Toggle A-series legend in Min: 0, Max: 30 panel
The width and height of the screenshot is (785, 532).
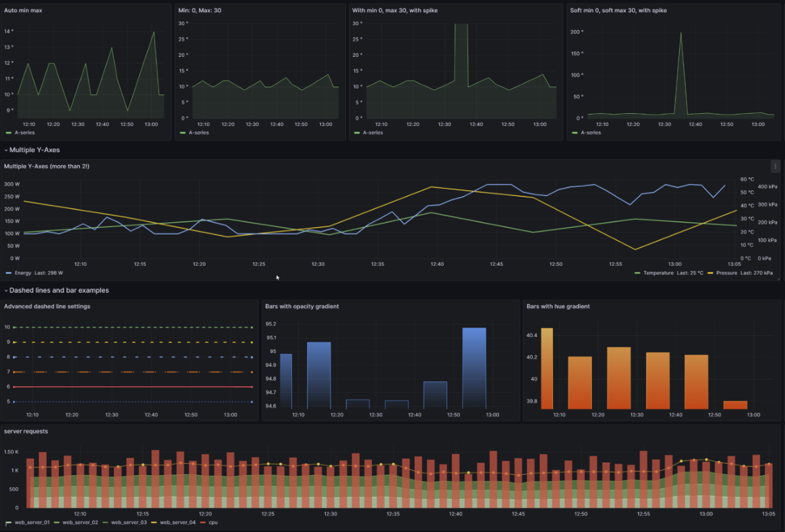pyautogui.click(x=199, y=133)
